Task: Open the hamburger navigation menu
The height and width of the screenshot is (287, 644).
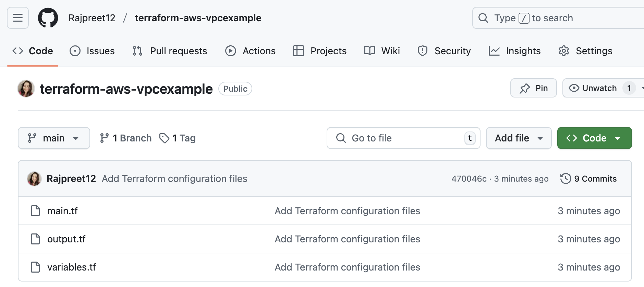Action: coord(18,18)
